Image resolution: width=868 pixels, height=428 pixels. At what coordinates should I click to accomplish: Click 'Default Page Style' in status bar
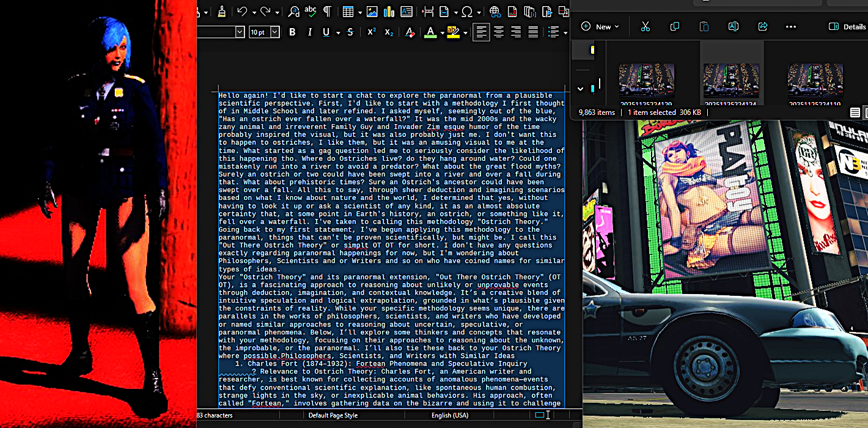(x=333, y=415)
